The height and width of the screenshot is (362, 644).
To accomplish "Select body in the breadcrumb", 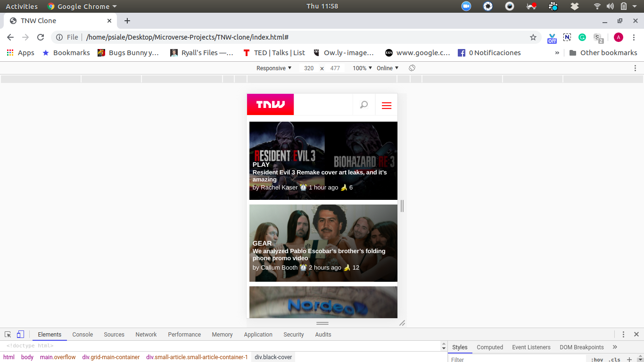I will coord(27,357).
